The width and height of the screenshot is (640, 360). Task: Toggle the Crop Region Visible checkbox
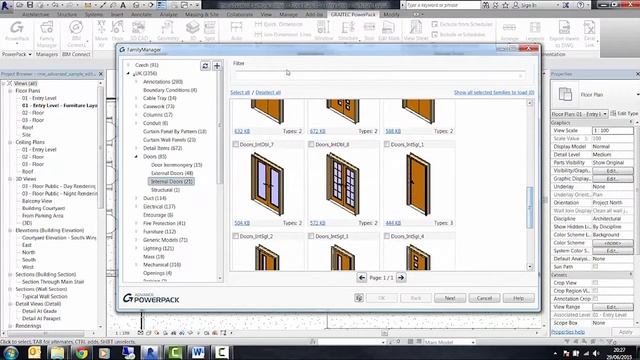(595, 291)
